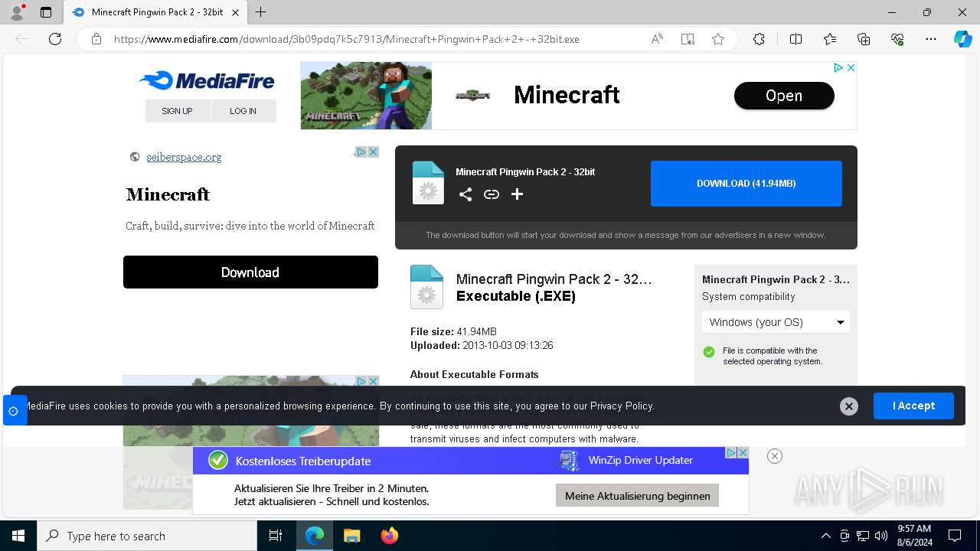The image size is (980, 551).
Task: Refresh the page with the reload icon
Action: [55, 39]
